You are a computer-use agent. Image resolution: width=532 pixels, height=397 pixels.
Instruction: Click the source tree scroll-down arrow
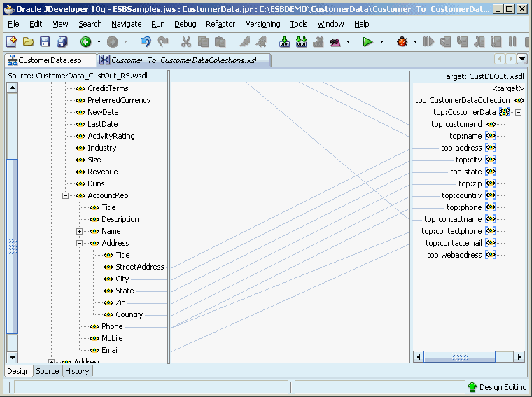pos(13,358)
